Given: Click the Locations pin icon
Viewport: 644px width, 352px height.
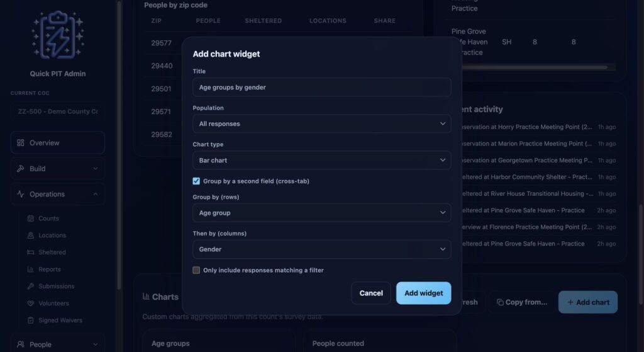Looking at the screenshot, I should click(30, 236).
